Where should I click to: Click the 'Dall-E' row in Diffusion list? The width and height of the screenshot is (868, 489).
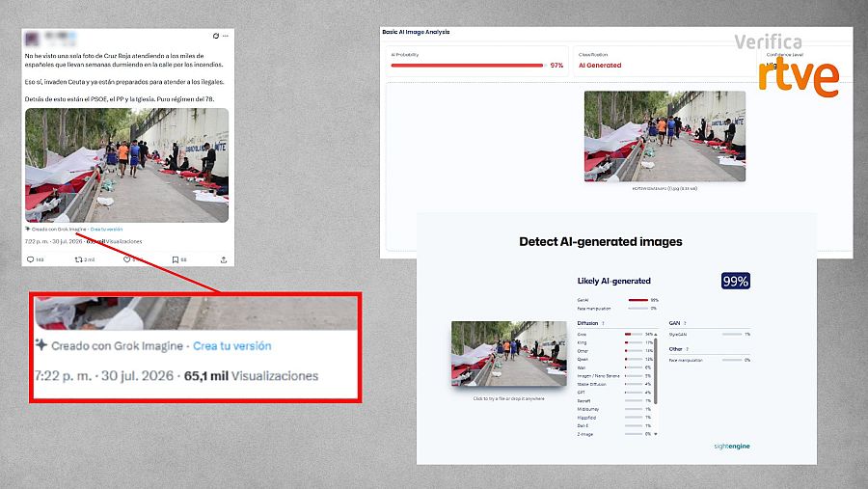pyautogui.click(x=615, y=426)
